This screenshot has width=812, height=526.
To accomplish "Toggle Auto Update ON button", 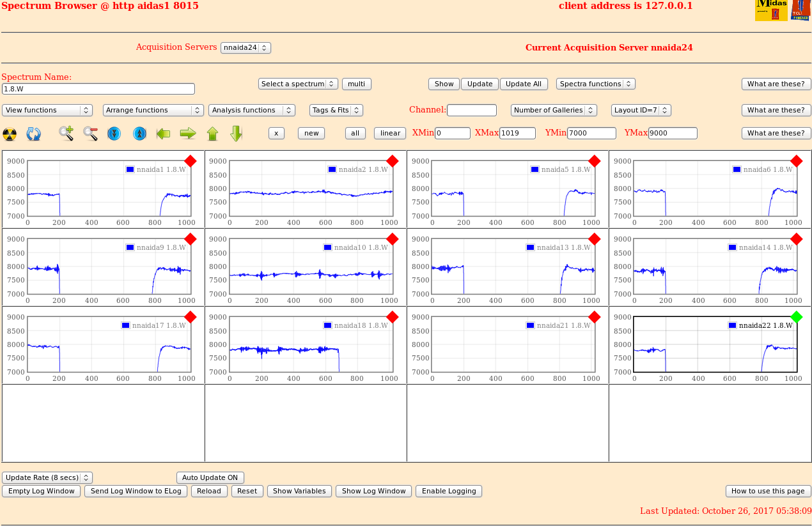I will pyautogui.click(x=210, y=477).
